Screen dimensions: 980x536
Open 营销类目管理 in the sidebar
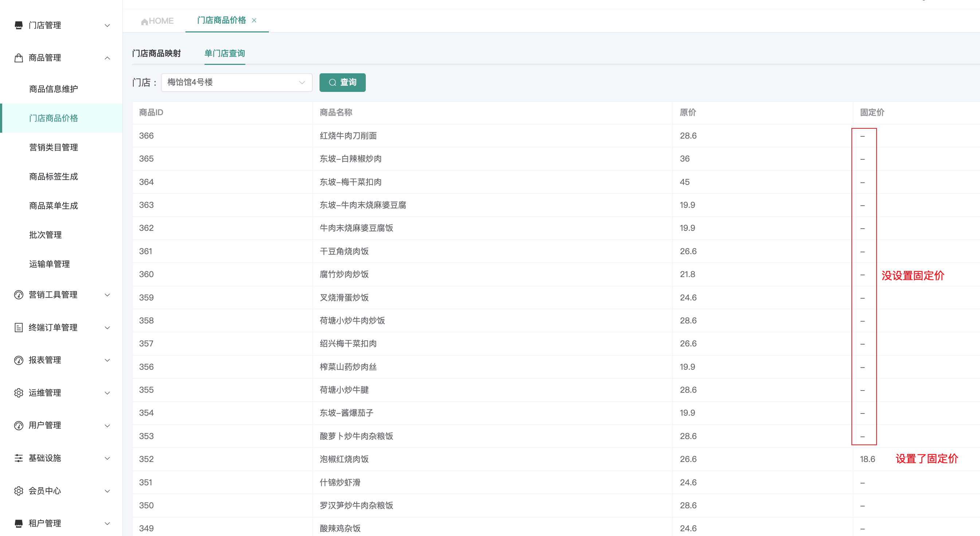click(x=53, y=147)
